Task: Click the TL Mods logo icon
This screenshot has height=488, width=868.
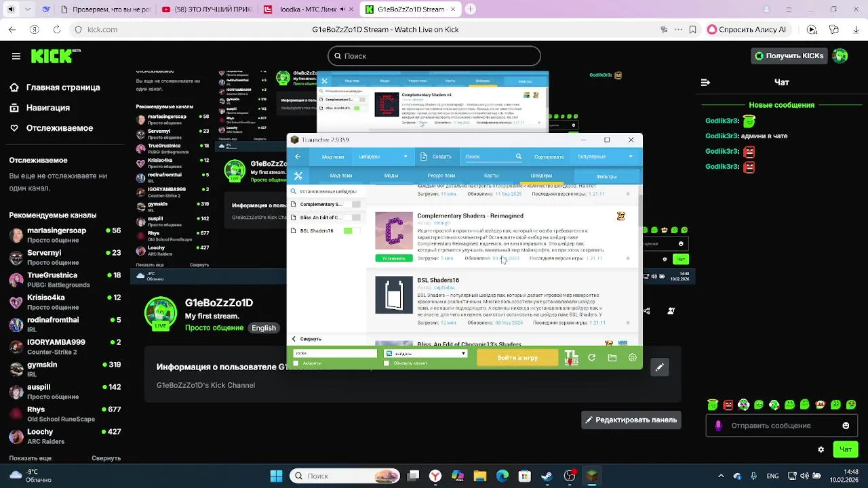Action: pos(572,357)
